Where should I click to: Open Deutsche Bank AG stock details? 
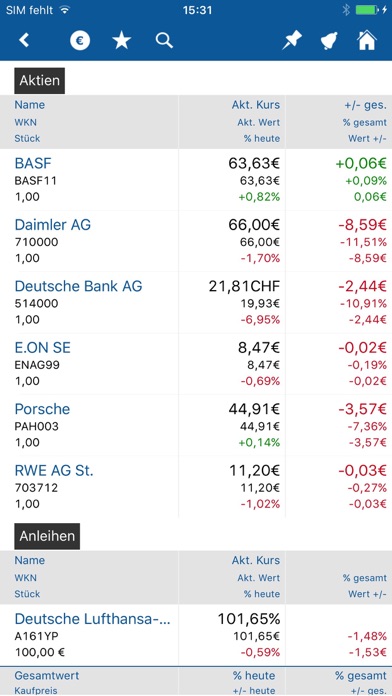(196, 302)
